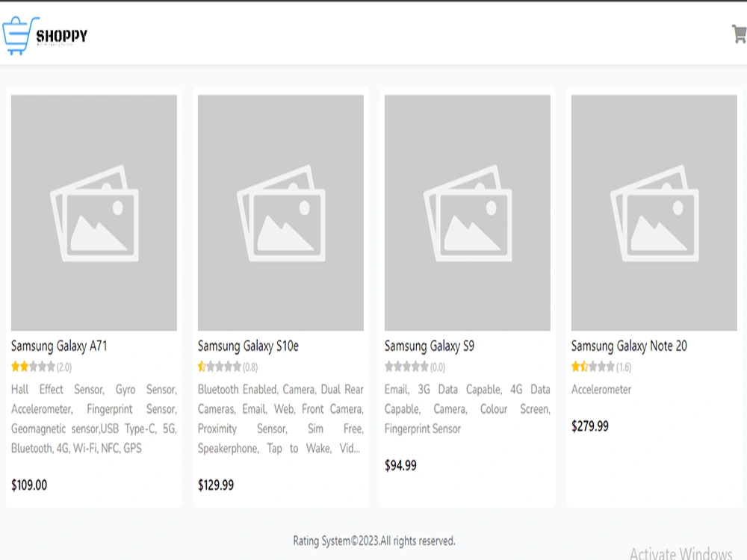
Task: Click the star rating of Galaxy S10e
Action: tap(220, 367)
